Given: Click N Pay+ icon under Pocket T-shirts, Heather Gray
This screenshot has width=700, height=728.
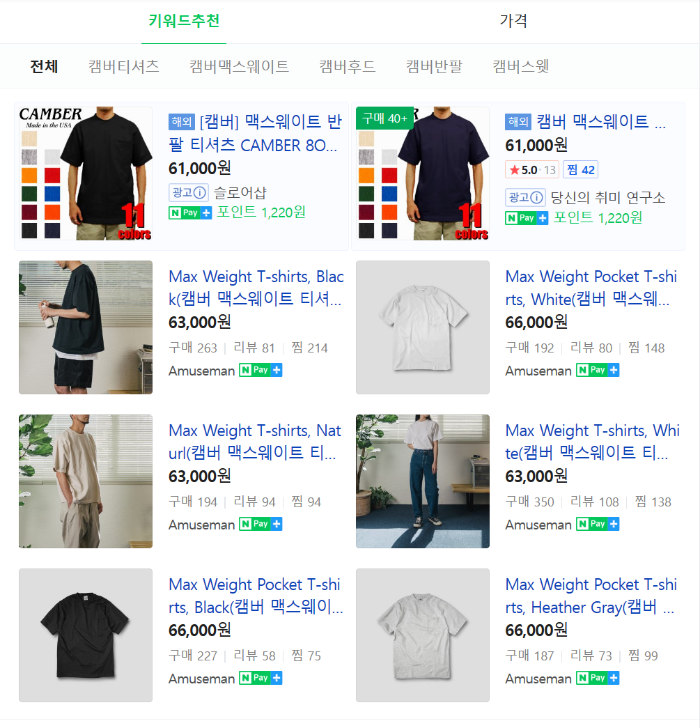Looking at the screenshot, I should (598, 678).
